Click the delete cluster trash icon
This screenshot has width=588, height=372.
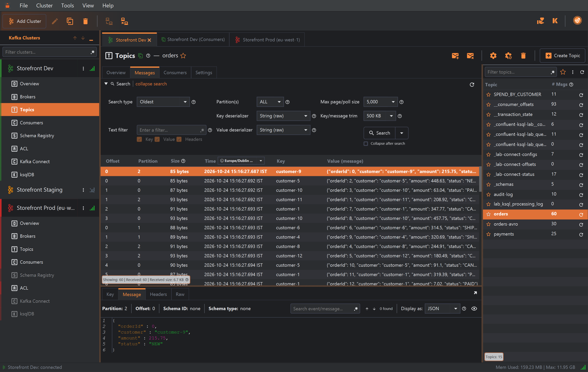[85, 21]
